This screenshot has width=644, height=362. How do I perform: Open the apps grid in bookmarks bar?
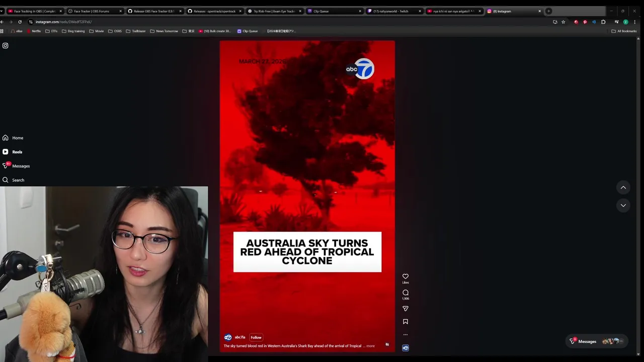[2, 31]
